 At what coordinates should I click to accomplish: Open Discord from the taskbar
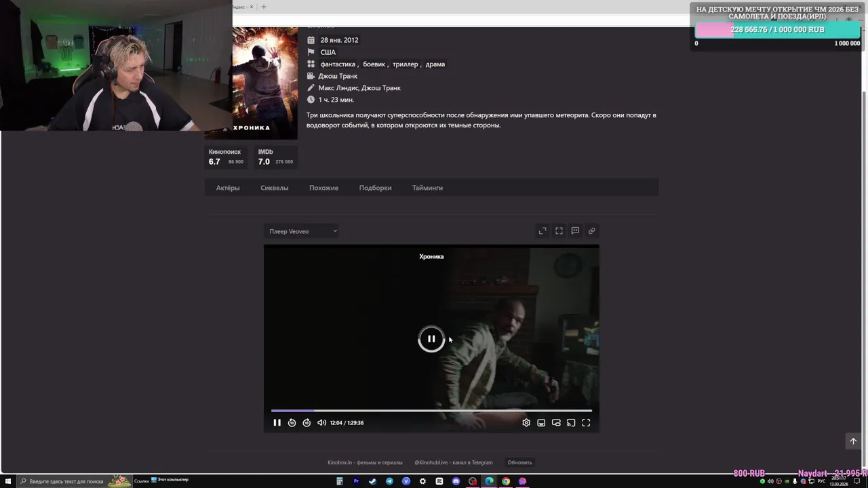(x=456, y=481)
